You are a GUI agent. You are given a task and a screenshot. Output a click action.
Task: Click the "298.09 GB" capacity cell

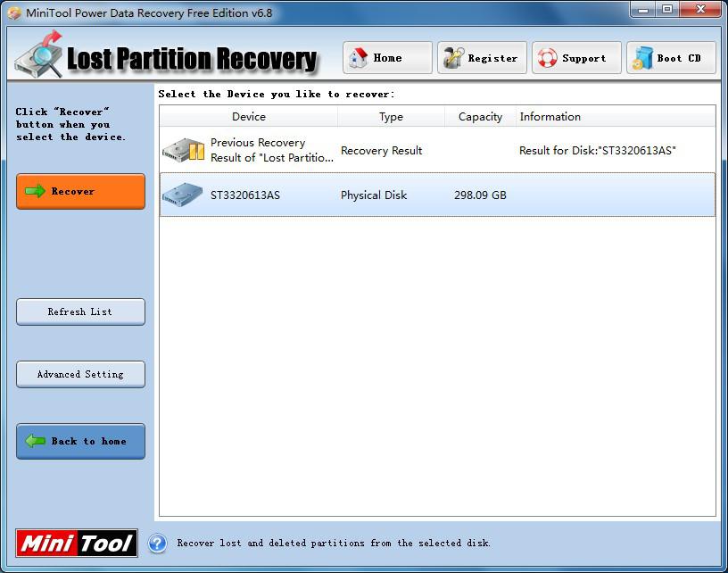[x=480, y=195]
